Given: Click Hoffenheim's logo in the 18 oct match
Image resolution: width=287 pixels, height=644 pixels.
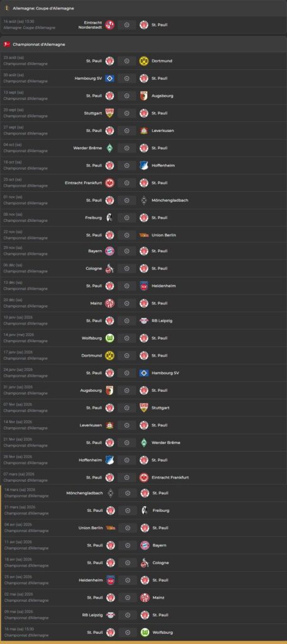Looking at the screenshot, I should point(144,165).
